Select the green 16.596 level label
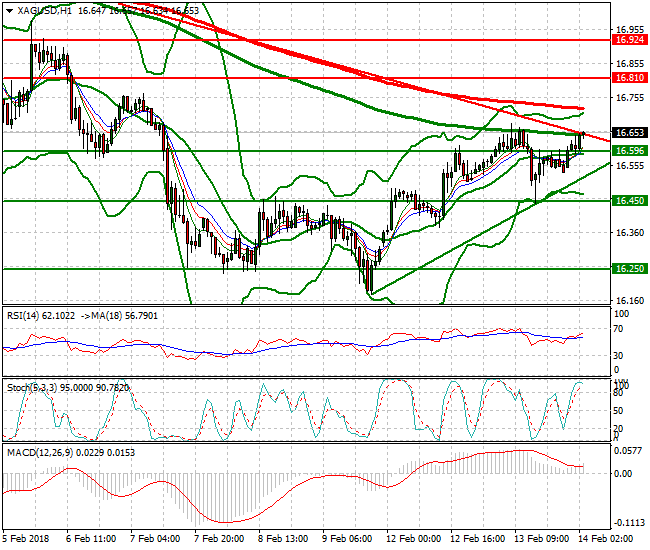The image size is (650, 550). click(x=630, y=150)
